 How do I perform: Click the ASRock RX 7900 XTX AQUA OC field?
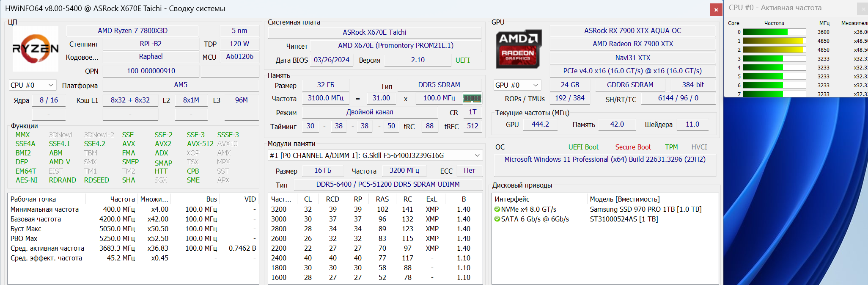(633, 30)
